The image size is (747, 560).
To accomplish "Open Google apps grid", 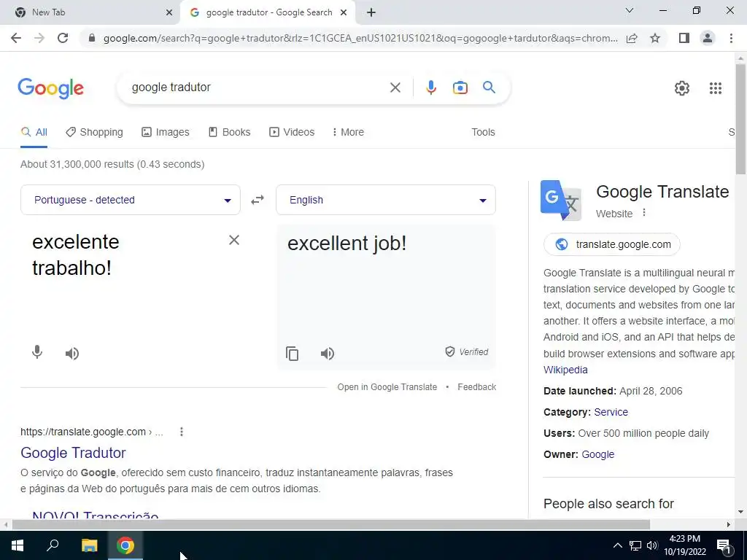I will pyautogui.click(x=715, y=88).
